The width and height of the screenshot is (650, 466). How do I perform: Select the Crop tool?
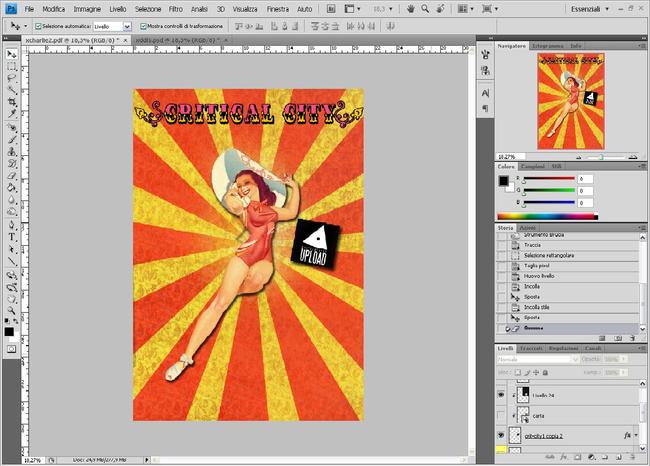tap(11, 102)
